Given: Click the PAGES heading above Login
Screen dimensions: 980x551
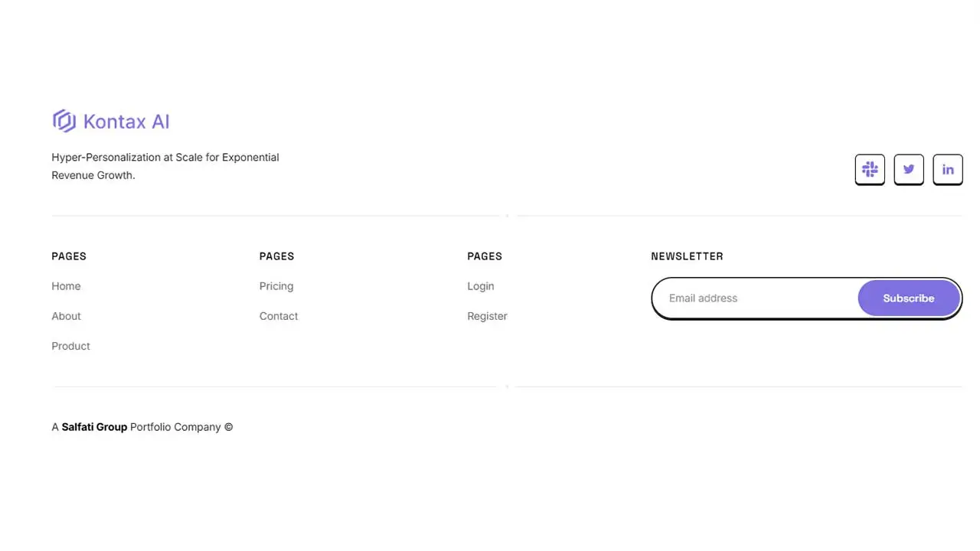Looking at the screenshot, I should [x=485, y=256].
